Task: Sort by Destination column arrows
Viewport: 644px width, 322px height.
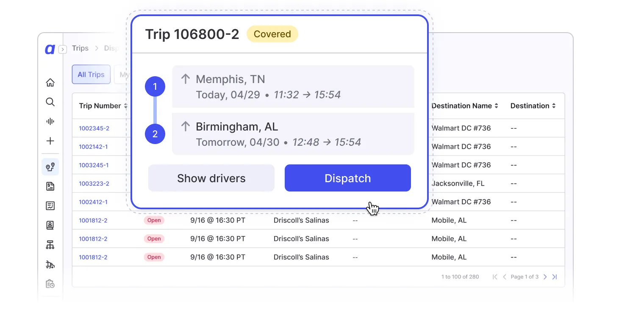Action: [553, 106]
